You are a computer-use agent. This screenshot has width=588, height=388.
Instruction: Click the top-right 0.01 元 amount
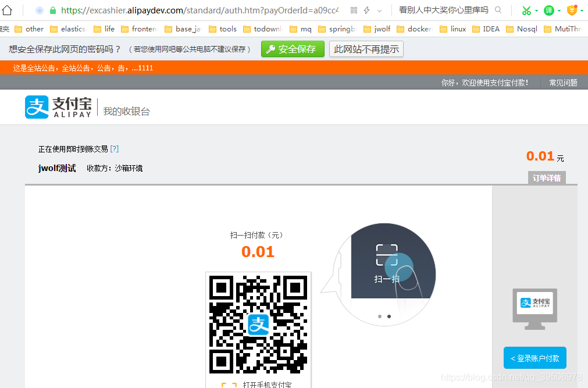coord(545,156)
